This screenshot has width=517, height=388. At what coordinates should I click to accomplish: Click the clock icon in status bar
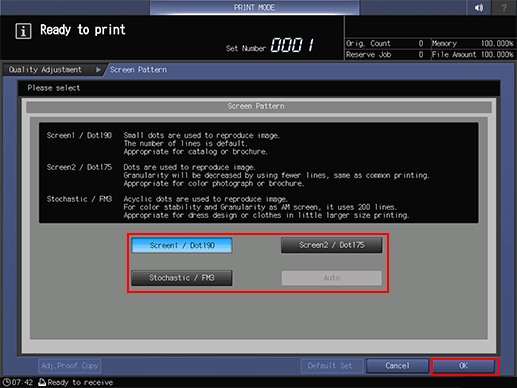point(7,382)
